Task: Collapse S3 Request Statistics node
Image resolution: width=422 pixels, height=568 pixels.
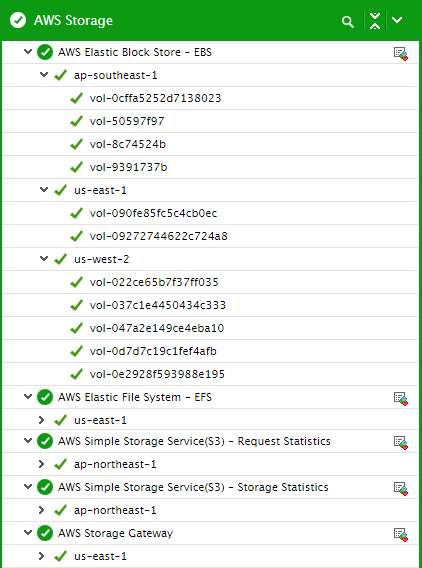Action: click(x=28, y=440)
